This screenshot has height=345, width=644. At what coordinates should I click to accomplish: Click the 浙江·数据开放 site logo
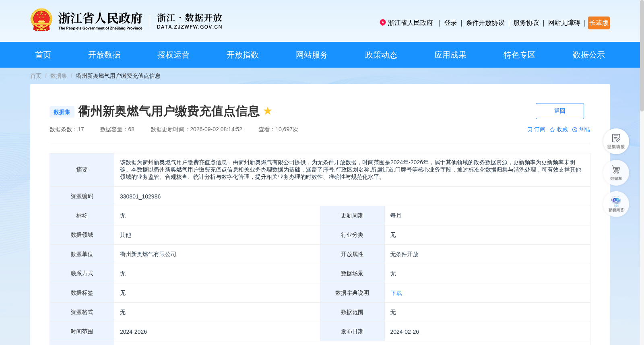[x=190, y=21]
